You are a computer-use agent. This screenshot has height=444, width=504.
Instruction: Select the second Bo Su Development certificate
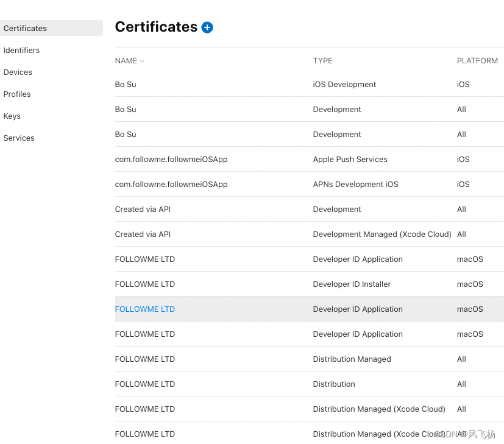click(x=125, y=134)
